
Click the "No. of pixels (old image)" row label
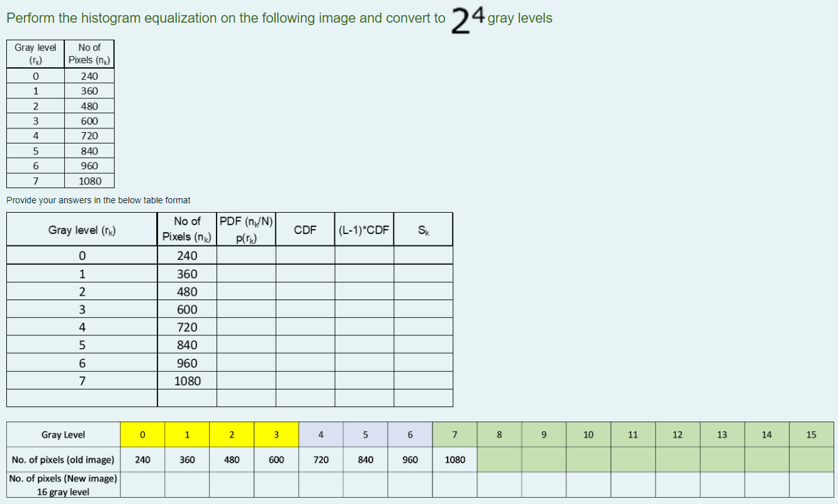coord(64,459)
